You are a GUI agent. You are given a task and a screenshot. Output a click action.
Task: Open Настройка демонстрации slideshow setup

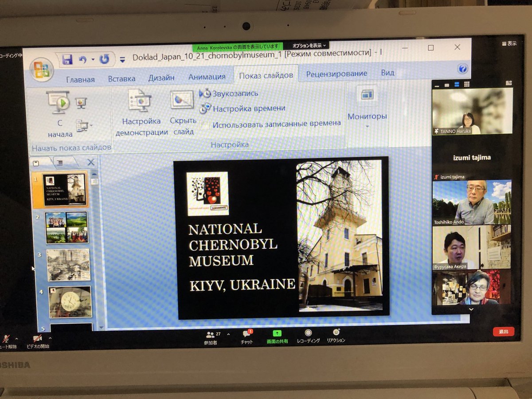point(142,113)
